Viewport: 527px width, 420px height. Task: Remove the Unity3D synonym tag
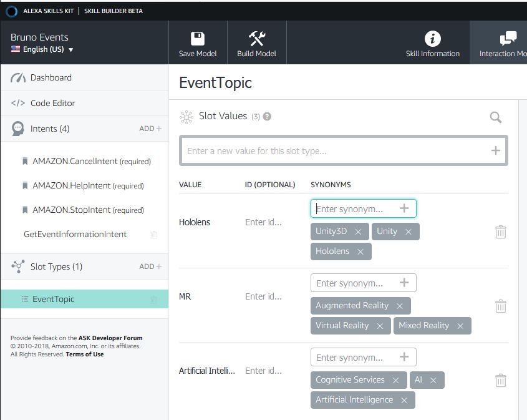(x=358, y=232)
